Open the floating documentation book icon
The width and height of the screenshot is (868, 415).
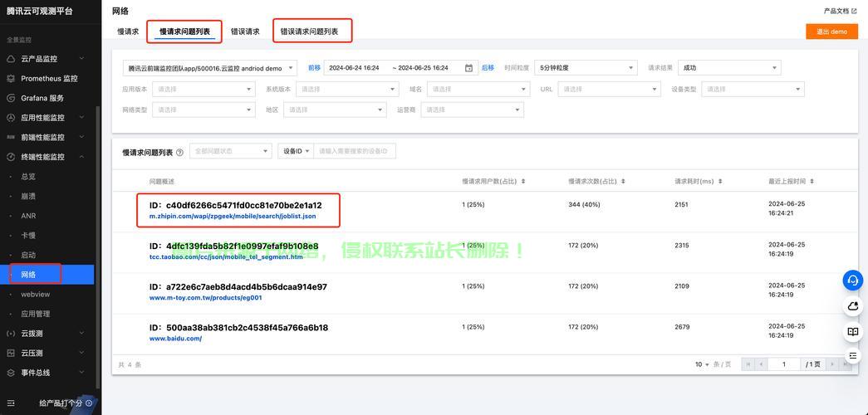[x=853, y=332]
